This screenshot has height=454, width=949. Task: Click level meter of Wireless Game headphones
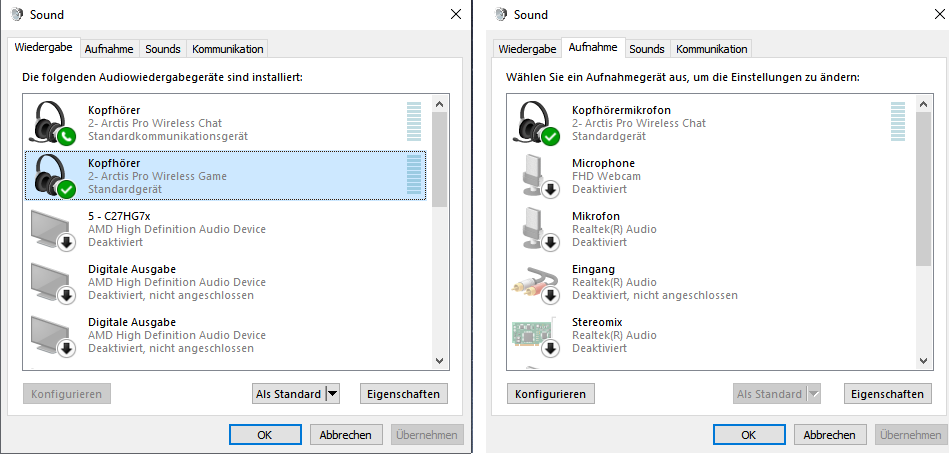(x=414, y=175)
